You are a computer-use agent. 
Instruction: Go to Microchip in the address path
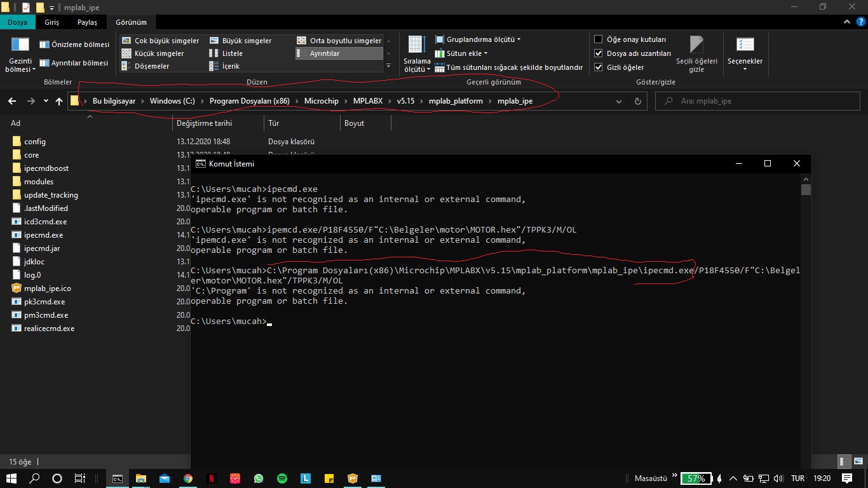tap(322, 101)
